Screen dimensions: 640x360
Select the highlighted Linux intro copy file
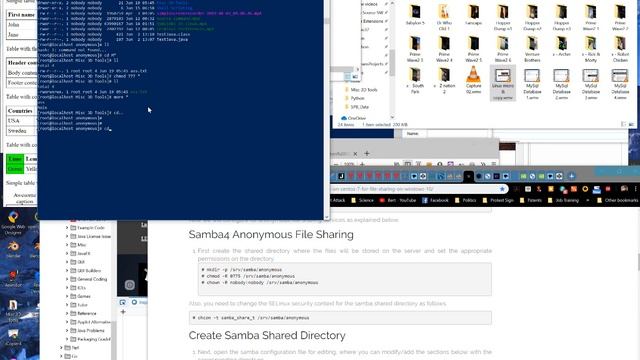[x=502, y=83]
